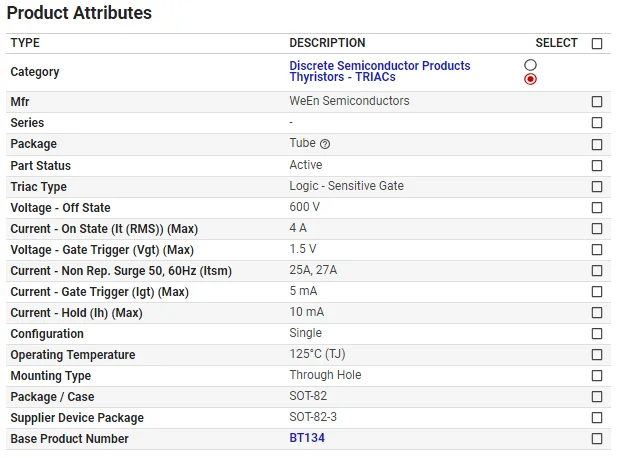Tick the Package Tube checkbox
Screen dimensions: 625x458
pos(597,144)
